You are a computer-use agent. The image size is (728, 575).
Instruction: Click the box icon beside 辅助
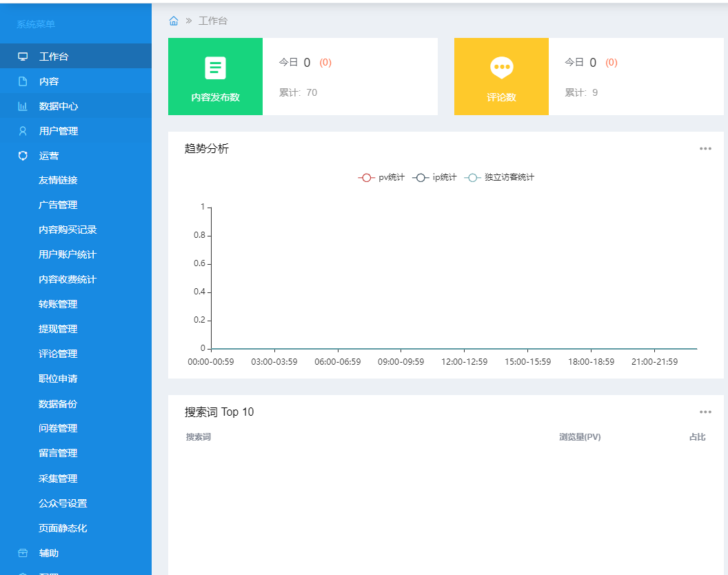(x=23, y=553)
